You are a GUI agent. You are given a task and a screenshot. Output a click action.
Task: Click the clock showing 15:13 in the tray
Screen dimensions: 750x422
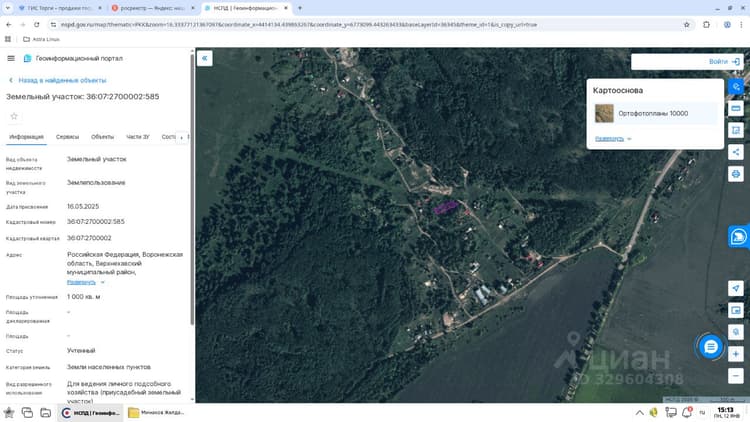(x=726, y=412)
